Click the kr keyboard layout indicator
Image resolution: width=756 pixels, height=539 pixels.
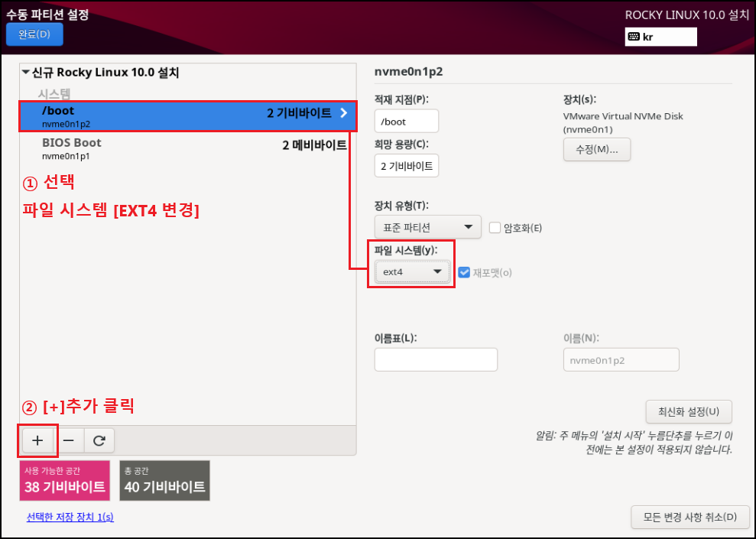[660, 37]
